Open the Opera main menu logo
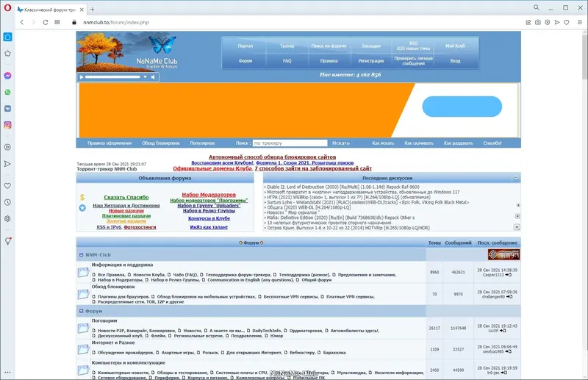This screenshot has height=380, width=588. (7, 8)
